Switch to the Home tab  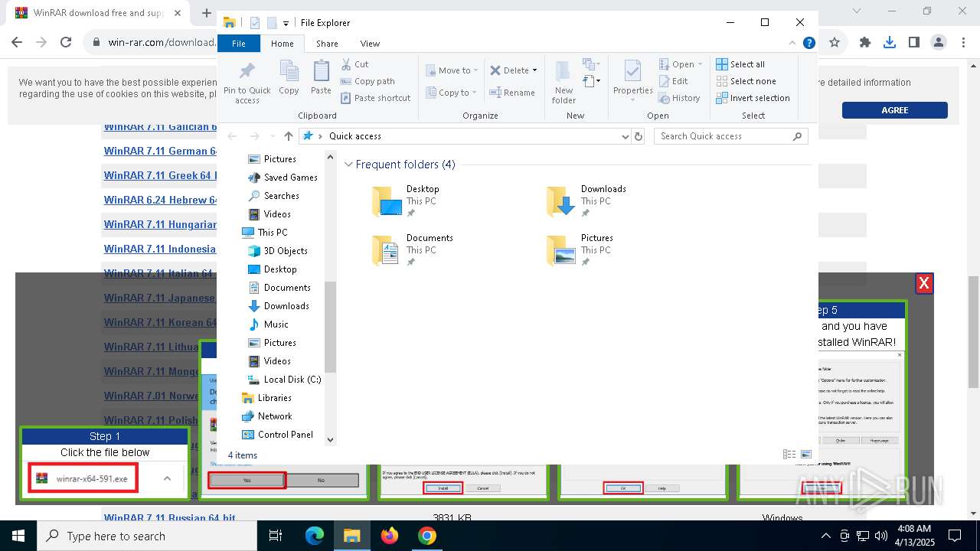point(282,44)
